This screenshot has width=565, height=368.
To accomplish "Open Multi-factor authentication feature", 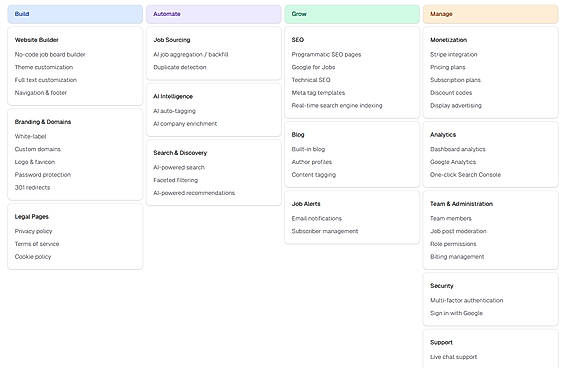I will pos(467,300).
